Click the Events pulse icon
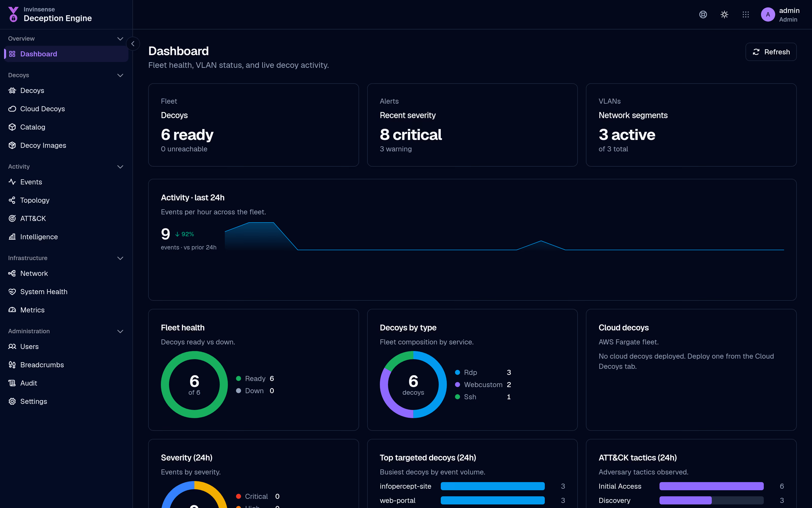This screenshot has width=812, height=508. click(x=12, y=182)
